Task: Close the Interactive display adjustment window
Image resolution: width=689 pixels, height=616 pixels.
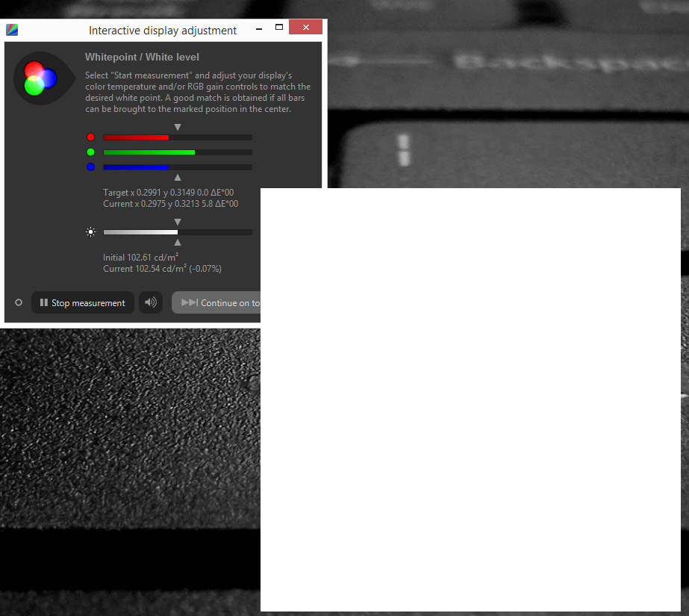Action: pyautogui.click(x=306, y=27)
